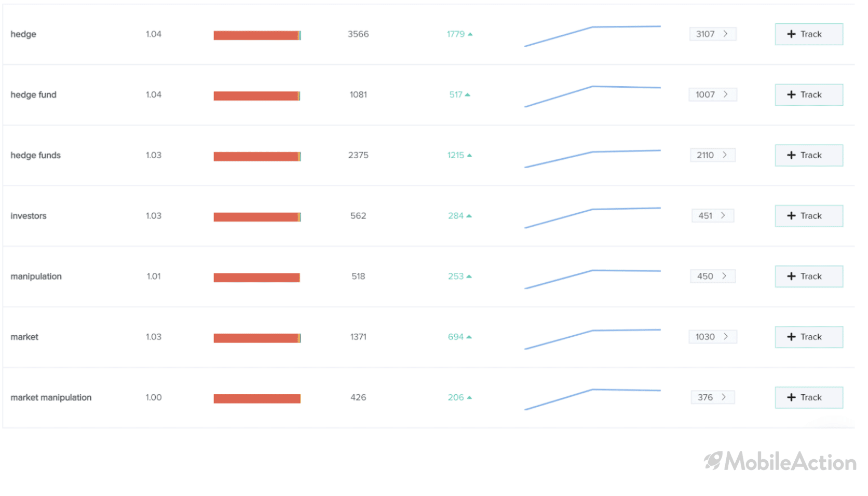Track the market manipulation keyword
This screenshot has height=496, width=868.
coord(809,397)
